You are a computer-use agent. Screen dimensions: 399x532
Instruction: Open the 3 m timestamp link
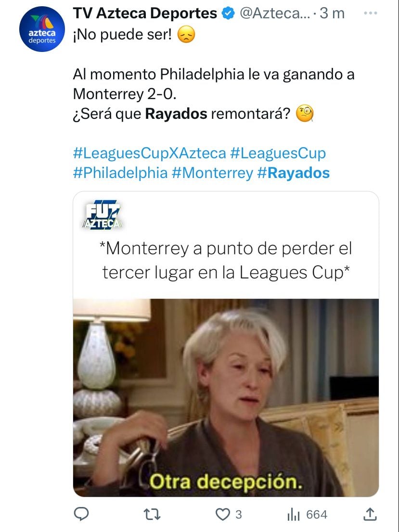(332, 13)
